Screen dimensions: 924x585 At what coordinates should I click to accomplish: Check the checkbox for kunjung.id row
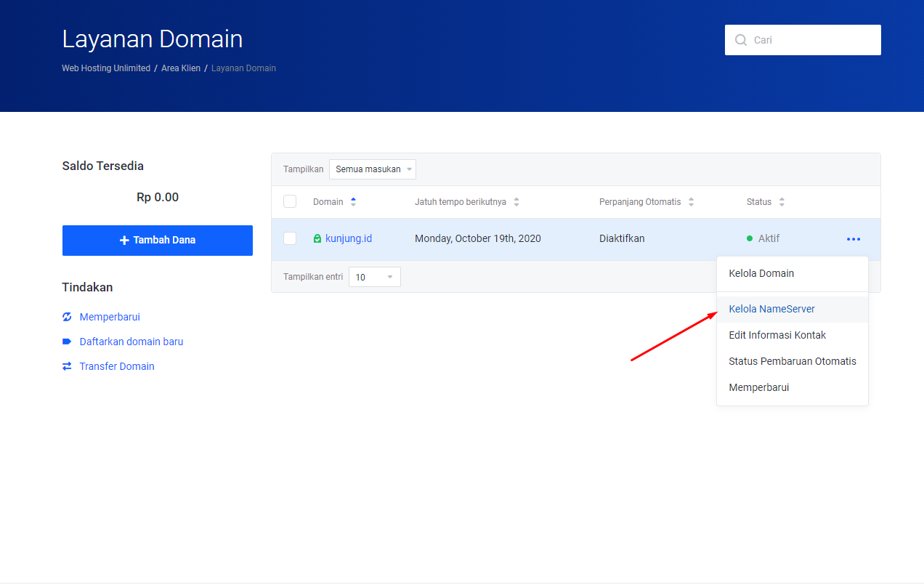[290, 238]
